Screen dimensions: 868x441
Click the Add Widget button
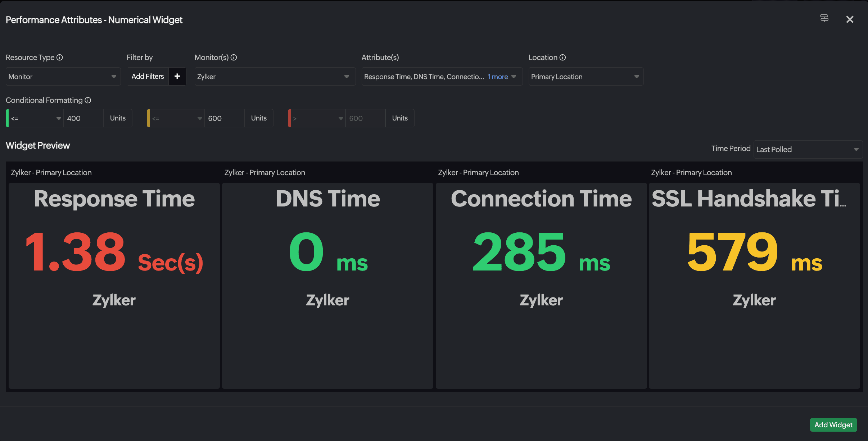(833, 425)
